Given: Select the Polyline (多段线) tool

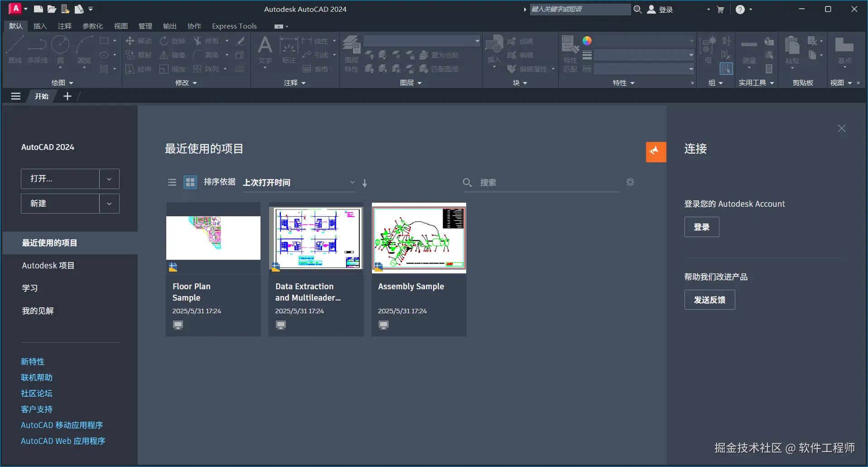Looking at the screenshot, I should (37, 50).
